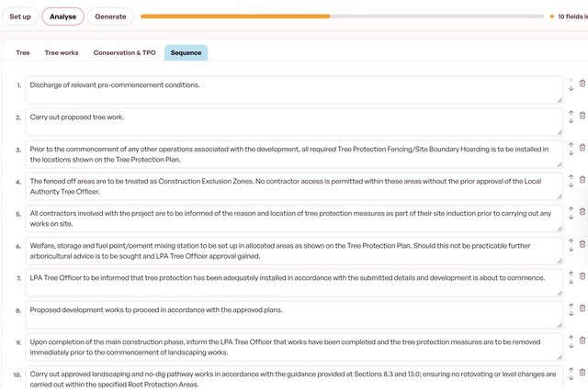
Task: Grab the resize handle of step 1 textarea
Action: click(x=560, y=100)
